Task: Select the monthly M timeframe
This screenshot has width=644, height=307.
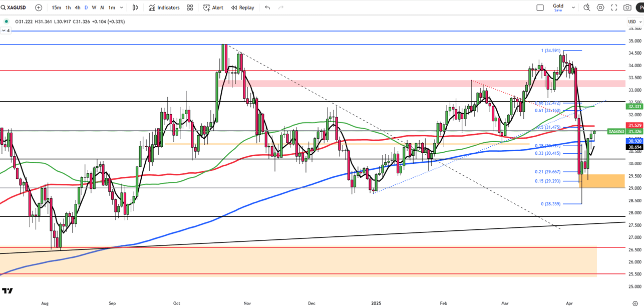Action: pos(102,8)
